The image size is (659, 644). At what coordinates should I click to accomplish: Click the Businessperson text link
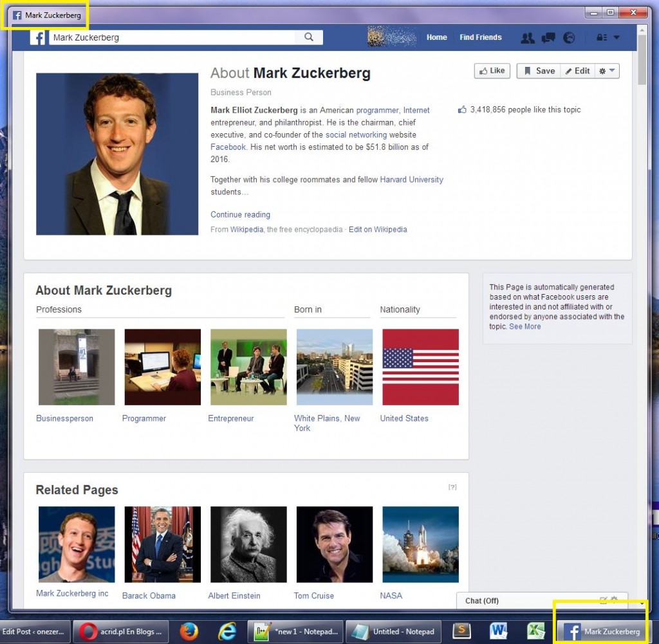(65, 418)
